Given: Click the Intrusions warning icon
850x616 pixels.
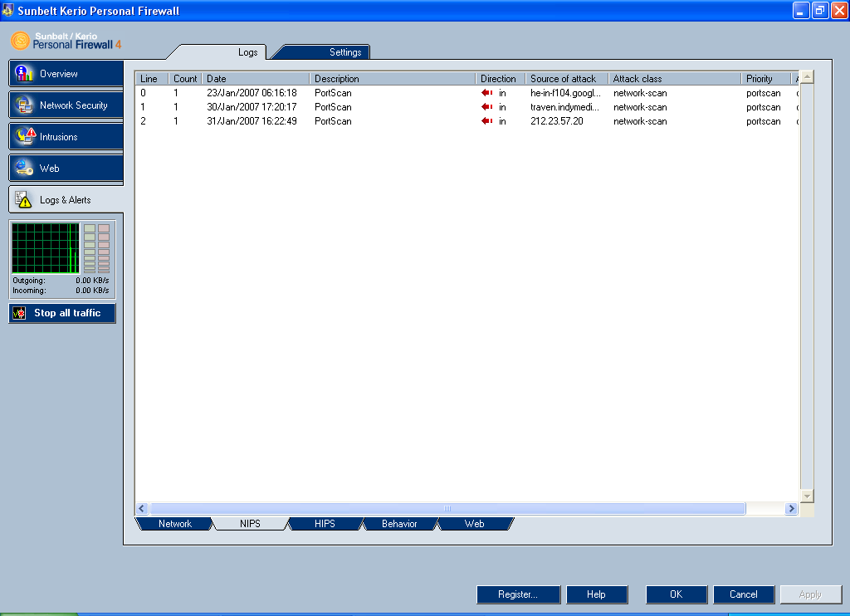Looking at the screenshot, I should tap(25, 137).
